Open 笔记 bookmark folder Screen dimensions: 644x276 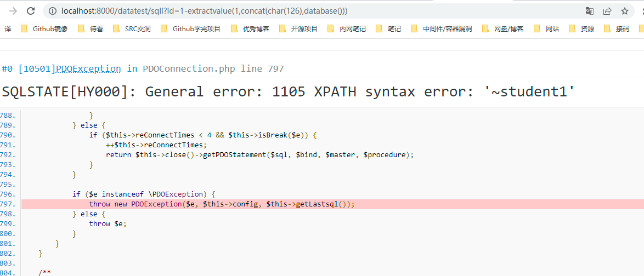pos(388,28)
